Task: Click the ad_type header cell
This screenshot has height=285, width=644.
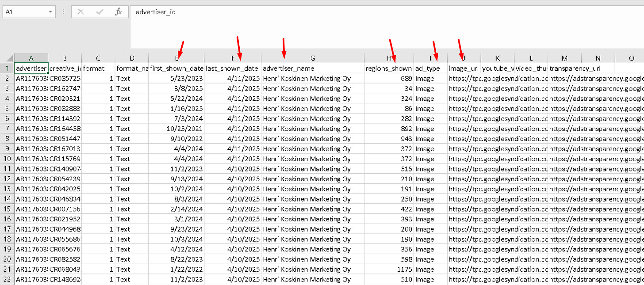Action: pos(431,68)
